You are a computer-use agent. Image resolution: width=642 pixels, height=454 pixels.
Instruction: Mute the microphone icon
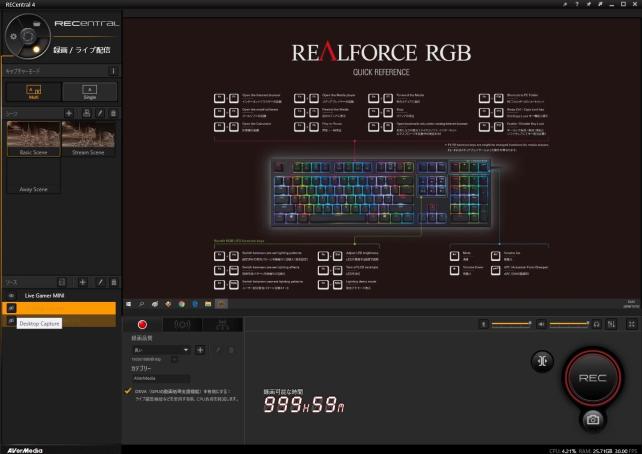tap(485, 324)
